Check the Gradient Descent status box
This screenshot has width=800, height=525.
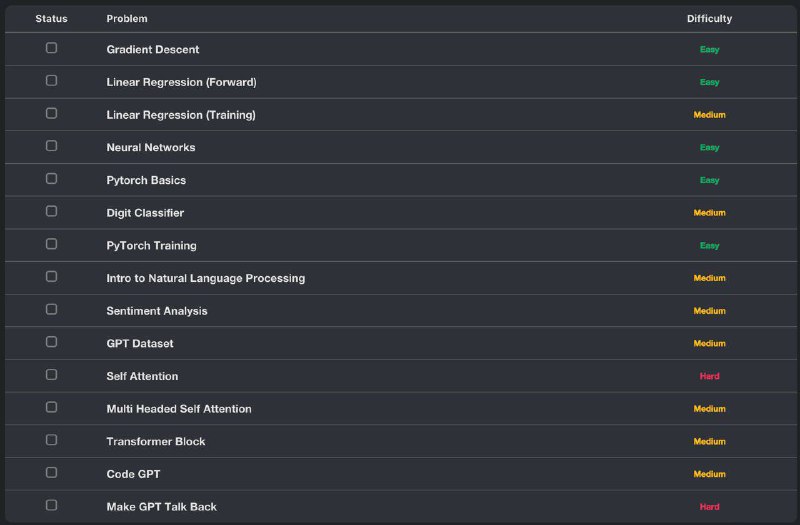(x=51, y=48)
